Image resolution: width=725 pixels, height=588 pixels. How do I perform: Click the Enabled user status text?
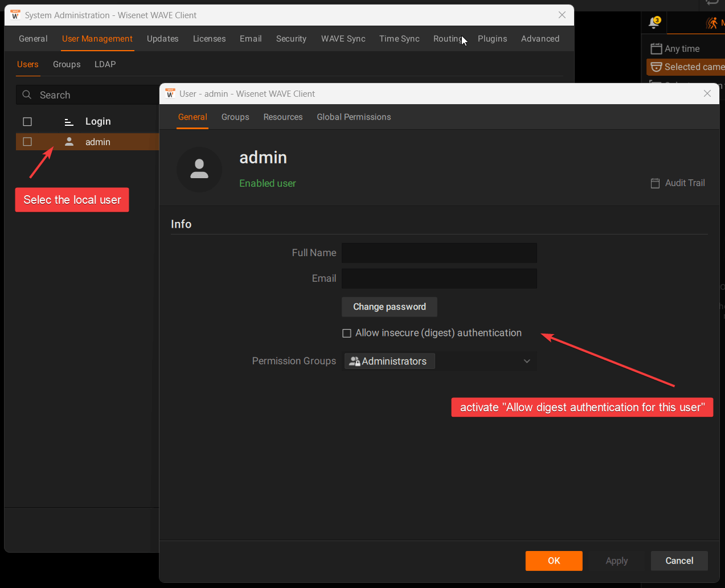click(x=268, y=183)
